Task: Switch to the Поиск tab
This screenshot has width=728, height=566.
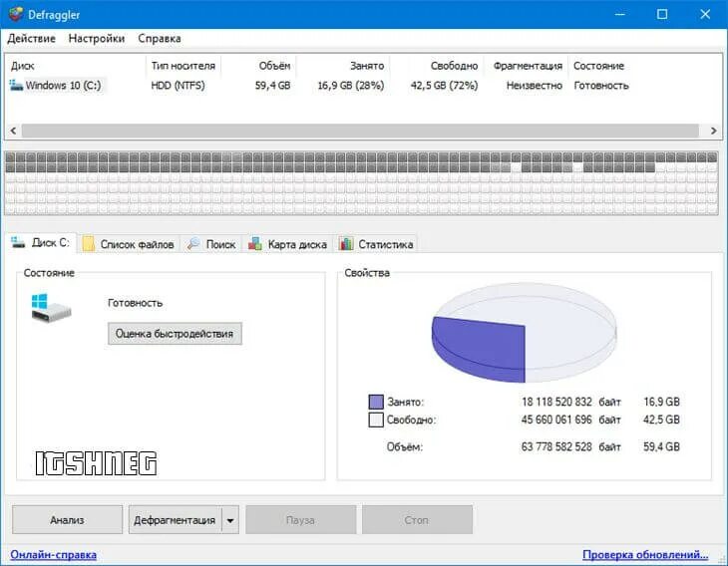Action: [211, 244]
